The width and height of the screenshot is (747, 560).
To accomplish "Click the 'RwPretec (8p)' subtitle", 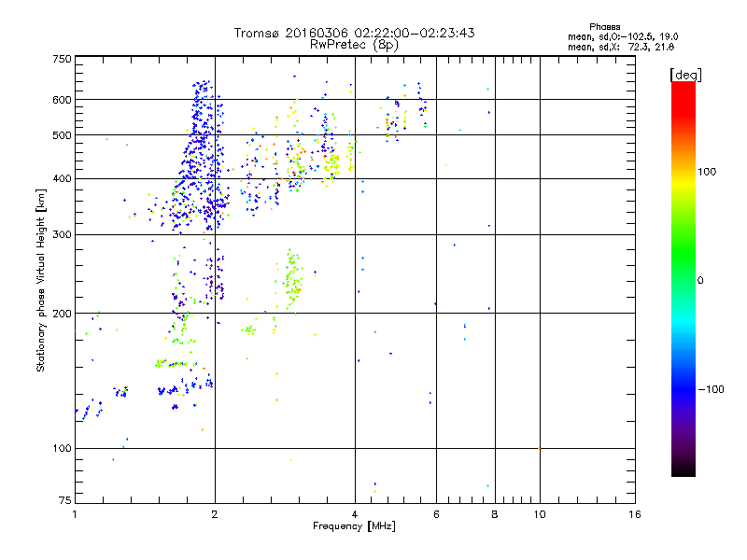I will tap(354, 45).
